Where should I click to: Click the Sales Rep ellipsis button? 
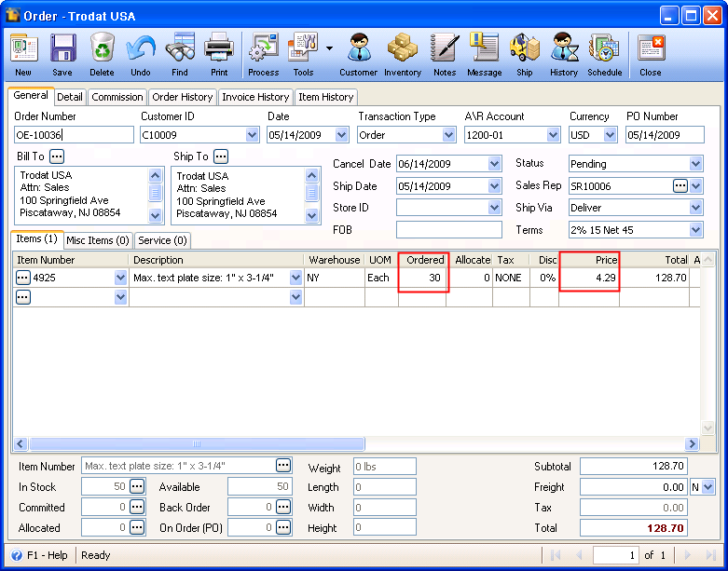tap(680, 186)
